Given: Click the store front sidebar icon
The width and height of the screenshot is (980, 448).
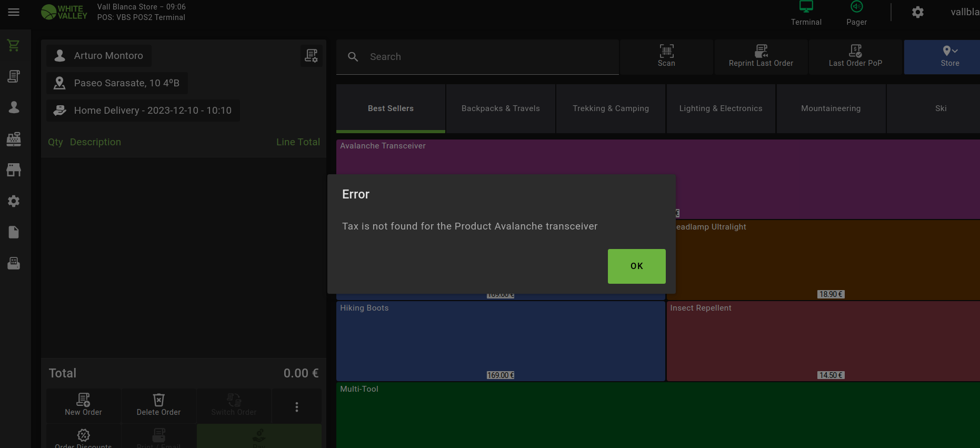Looking at the screenshot, I should coord(14,170).
